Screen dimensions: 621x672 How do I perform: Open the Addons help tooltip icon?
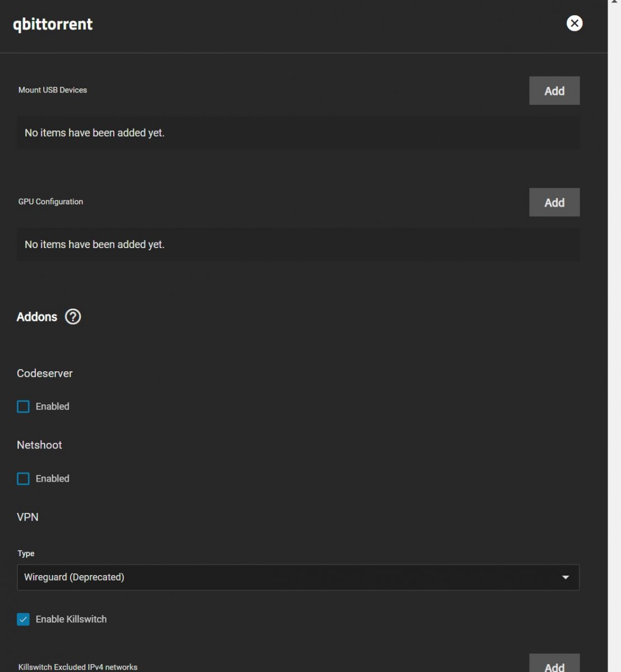click(73, 317)
